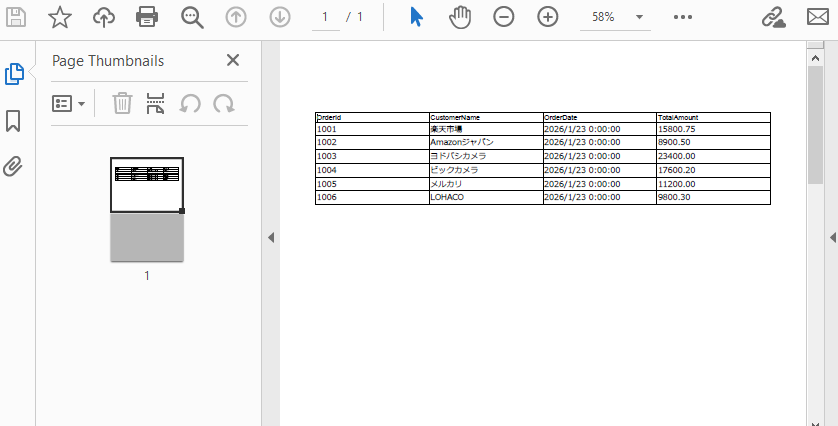
Task: Go to the next page
Action: (x=280, y=17)
